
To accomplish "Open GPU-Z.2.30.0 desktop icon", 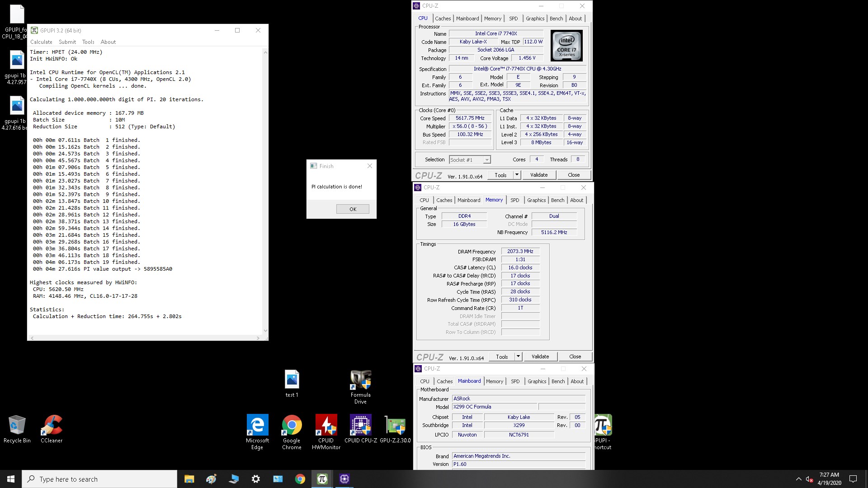I will (x=395, y=429).
